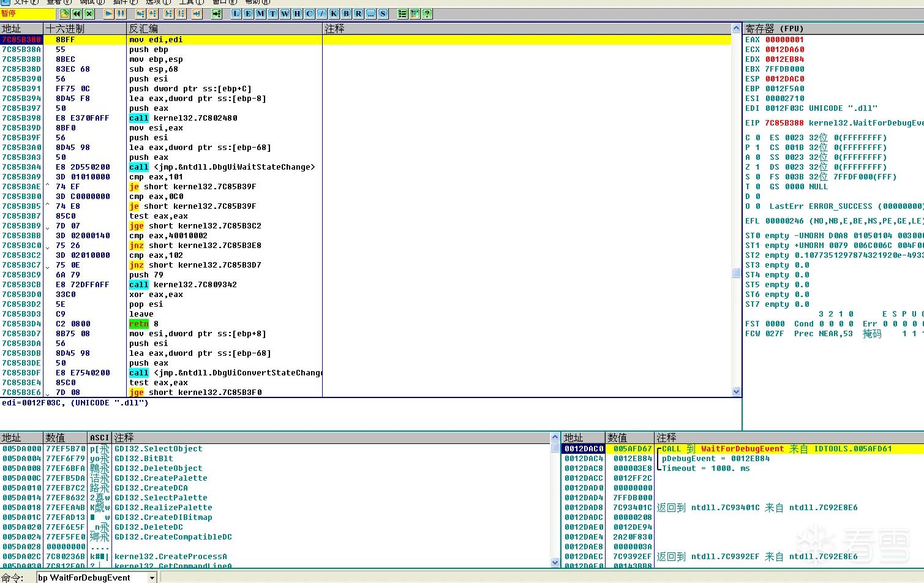Show Source window with S button
This screenshot has height=583, width=924.
point(383,13)
